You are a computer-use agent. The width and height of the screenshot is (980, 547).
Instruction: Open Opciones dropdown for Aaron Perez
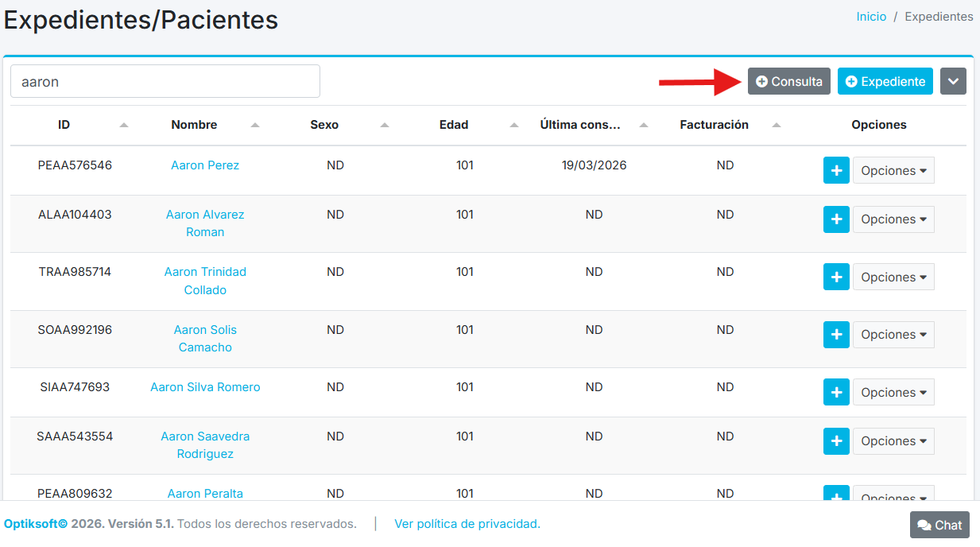(x=893, y=170)
